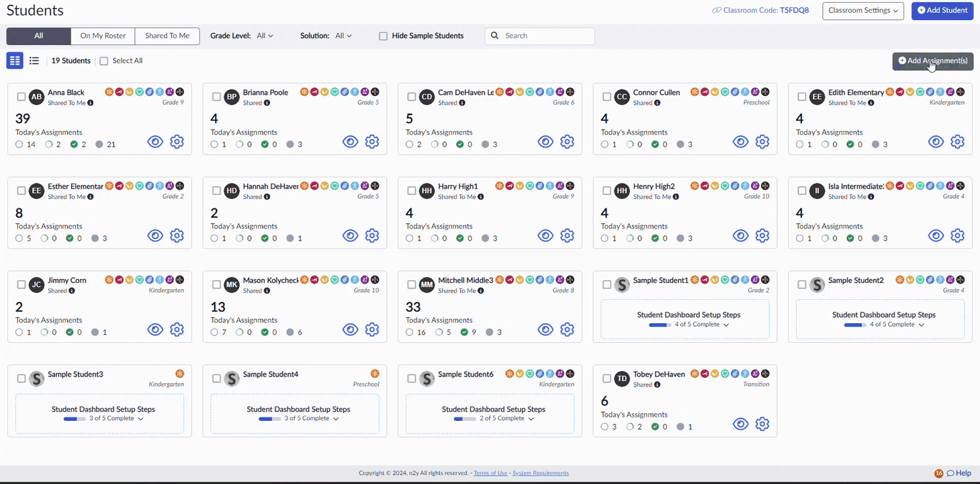Open the System Requirements link
Viewport: 980px width, 484px height.
541,473
